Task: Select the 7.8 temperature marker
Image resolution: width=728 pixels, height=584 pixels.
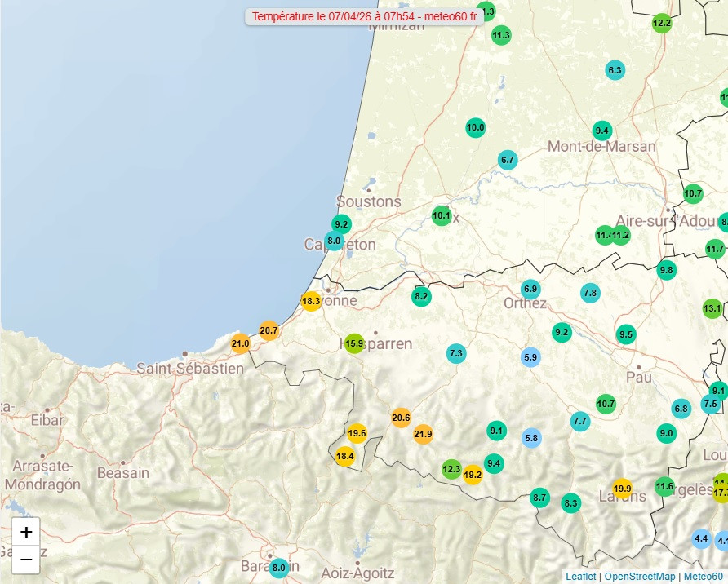Action: pyautogui.click(x=590, y=293)
